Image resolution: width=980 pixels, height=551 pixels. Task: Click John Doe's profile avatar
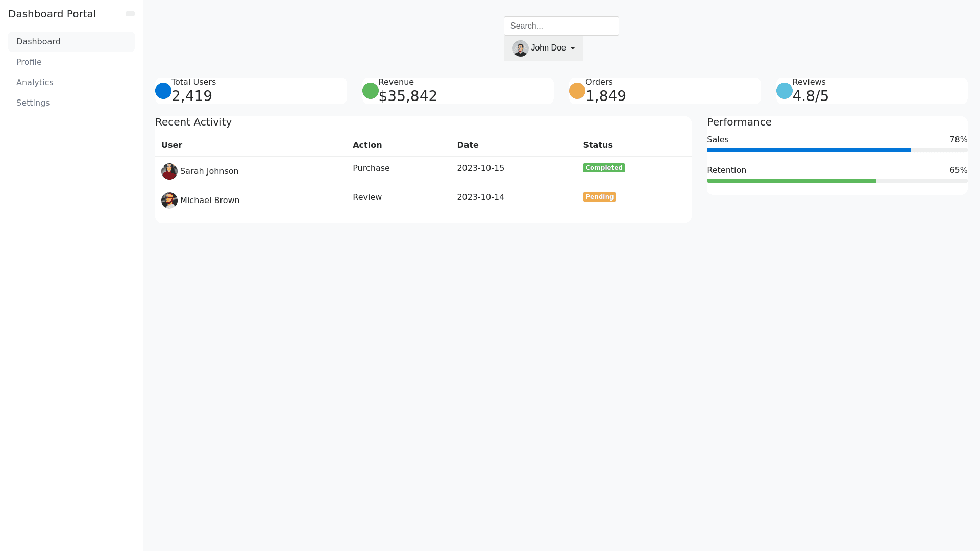coord(521,48)
